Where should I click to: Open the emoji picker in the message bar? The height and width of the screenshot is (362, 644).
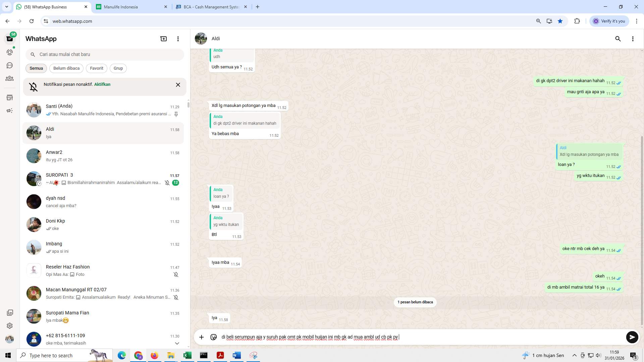coord(214,337)
